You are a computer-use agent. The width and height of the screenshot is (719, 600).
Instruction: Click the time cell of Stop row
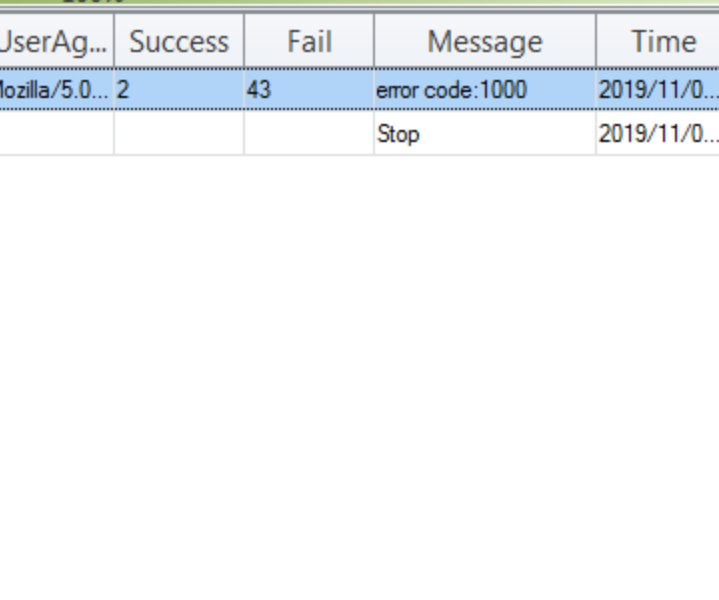(x=658, y=134)
